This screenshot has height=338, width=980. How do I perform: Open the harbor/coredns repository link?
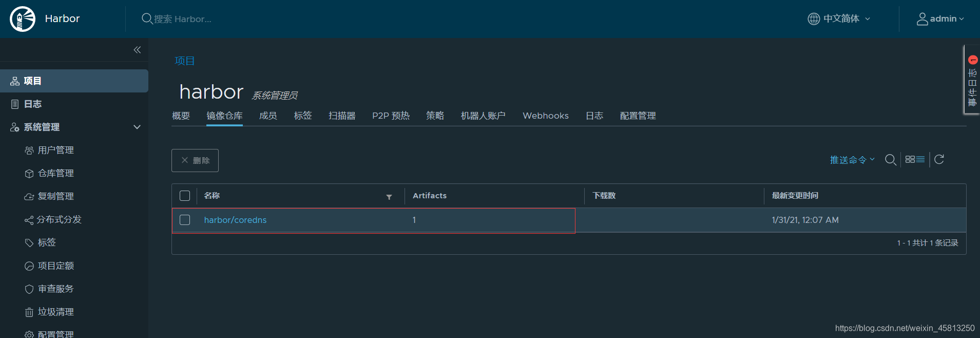click(235, 220)
